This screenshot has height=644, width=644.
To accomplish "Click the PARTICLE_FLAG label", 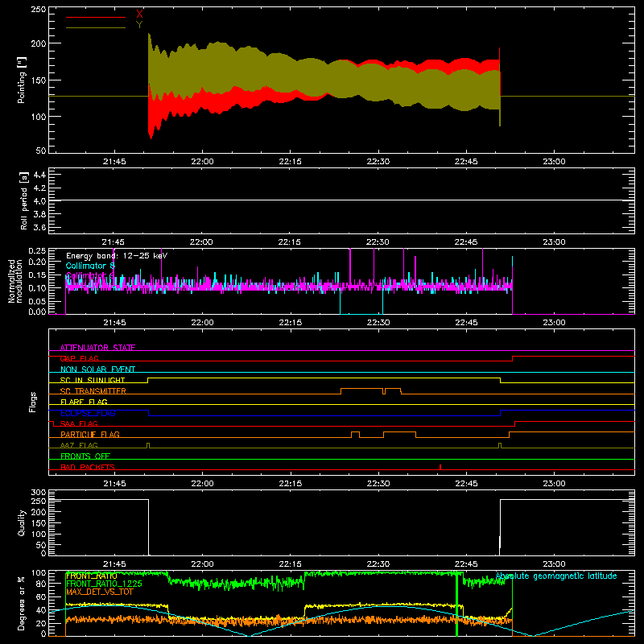I will pos(90,434).
